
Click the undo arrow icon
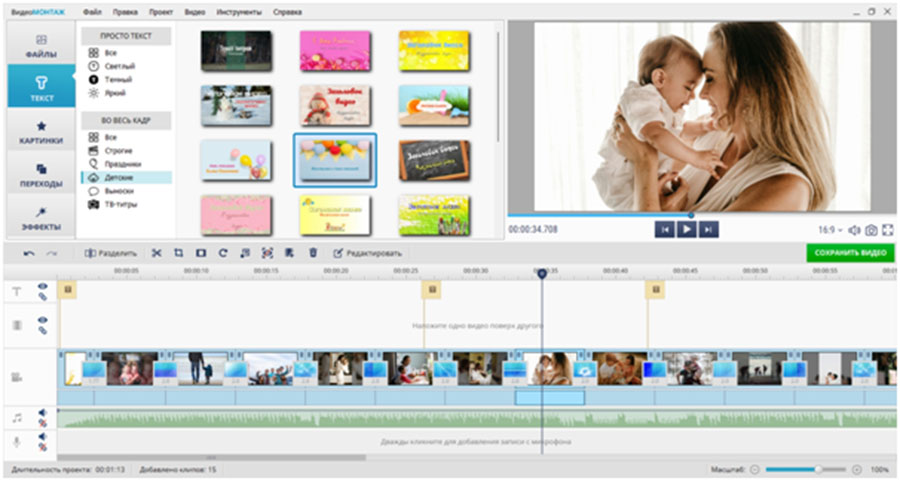[x=29, y=253]
